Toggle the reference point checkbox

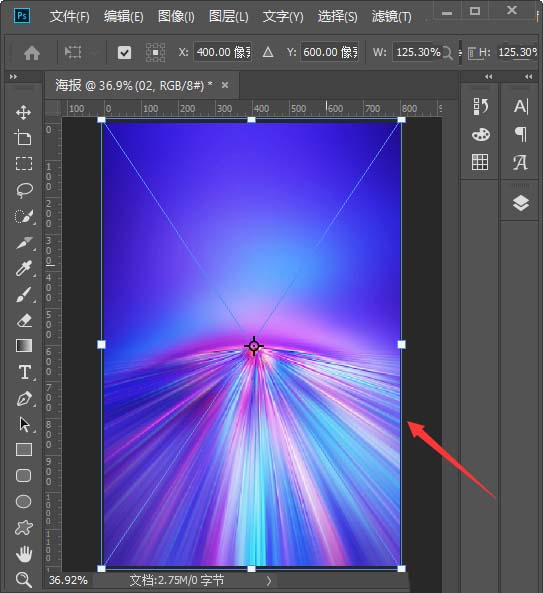pyautogui.click(x=124, y=52)
